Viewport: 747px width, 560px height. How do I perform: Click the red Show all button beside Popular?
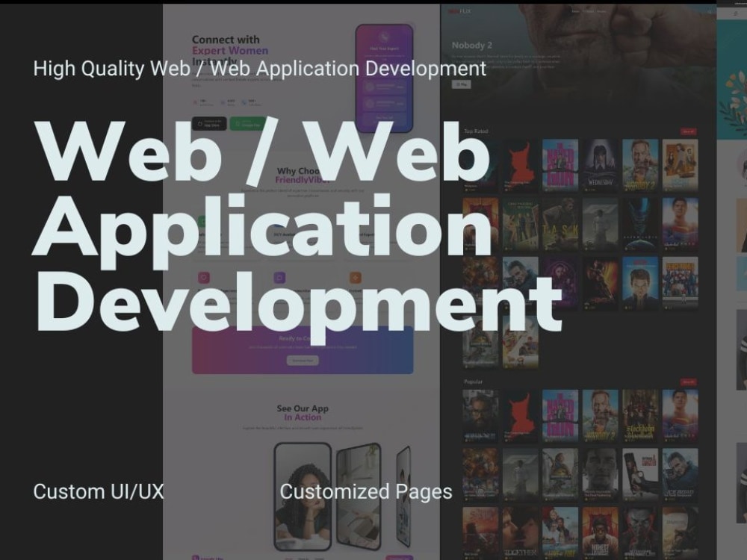pyautogui.click(x=688, y=382)
